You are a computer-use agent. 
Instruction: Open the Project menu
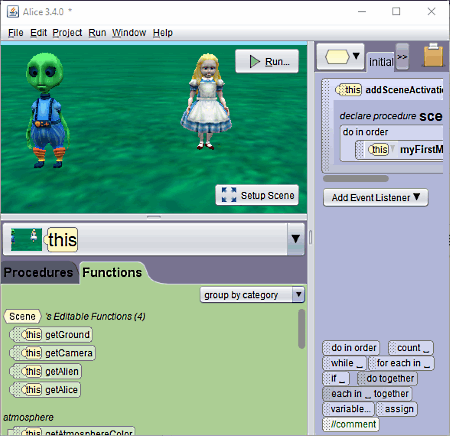pyautogui.click(x=67, y=33)
